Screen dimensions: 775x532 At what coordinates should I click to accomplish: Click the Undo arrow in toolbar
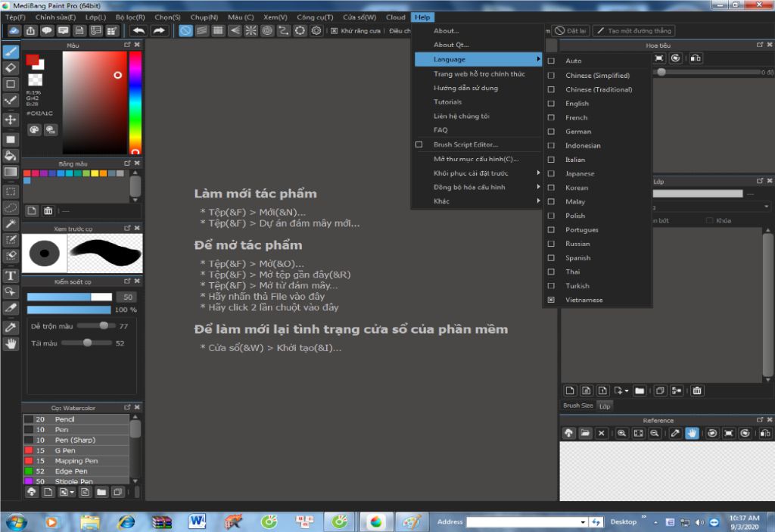[x=139, y=31]
